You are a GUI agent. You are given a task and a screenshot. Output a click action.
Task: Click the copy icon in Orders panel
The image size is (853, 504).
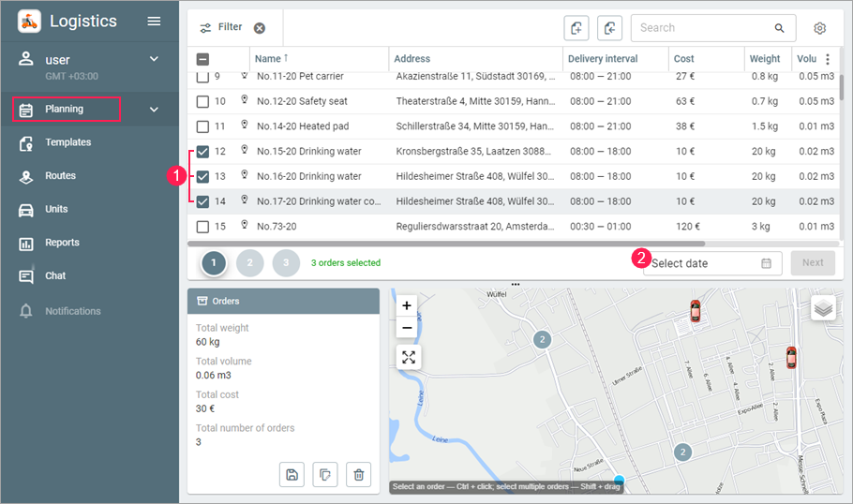[x=324, y=475]
